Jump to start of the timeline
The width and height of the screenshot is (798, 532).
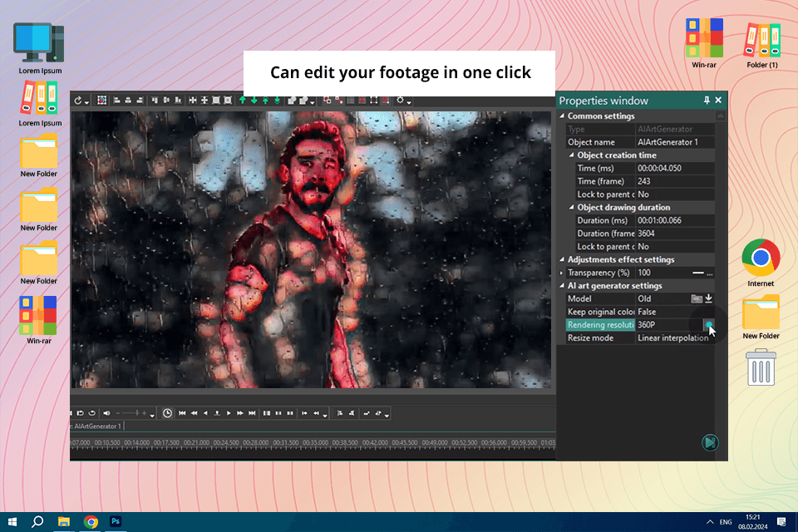(x=182, y=413)
